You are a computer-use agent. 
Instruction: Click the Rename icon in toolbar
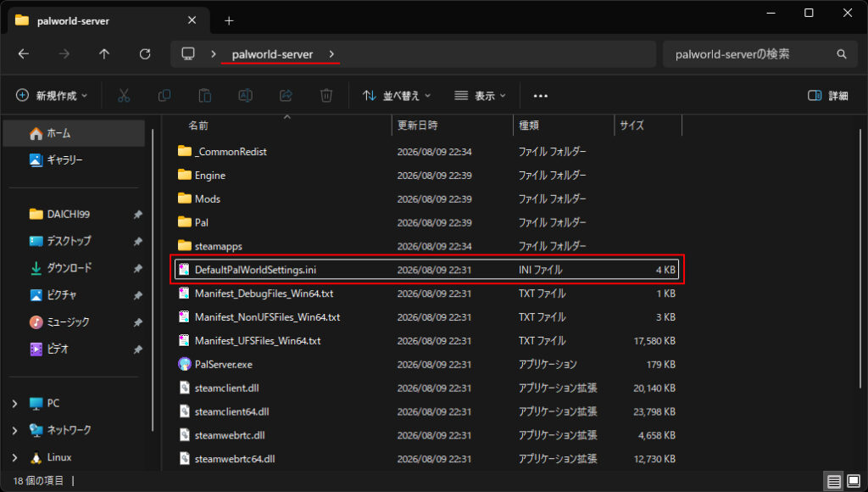point(245,96)
